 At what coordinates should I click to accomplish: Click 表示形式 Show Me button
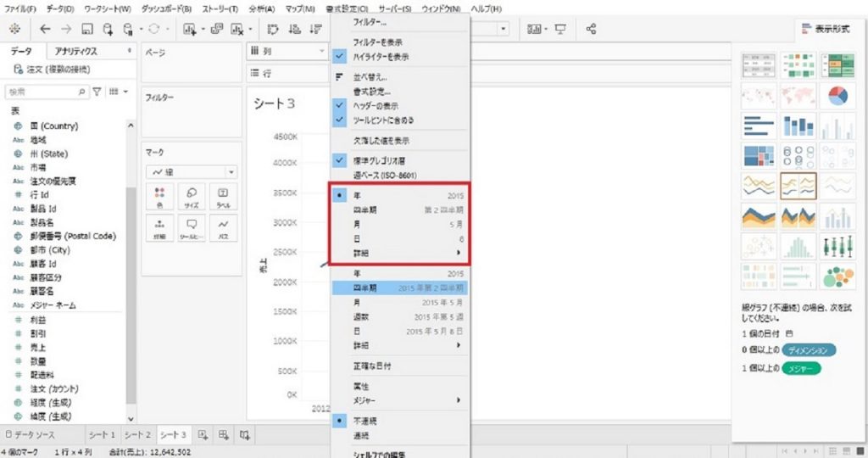pyautogui.click(x=826, y=28)
